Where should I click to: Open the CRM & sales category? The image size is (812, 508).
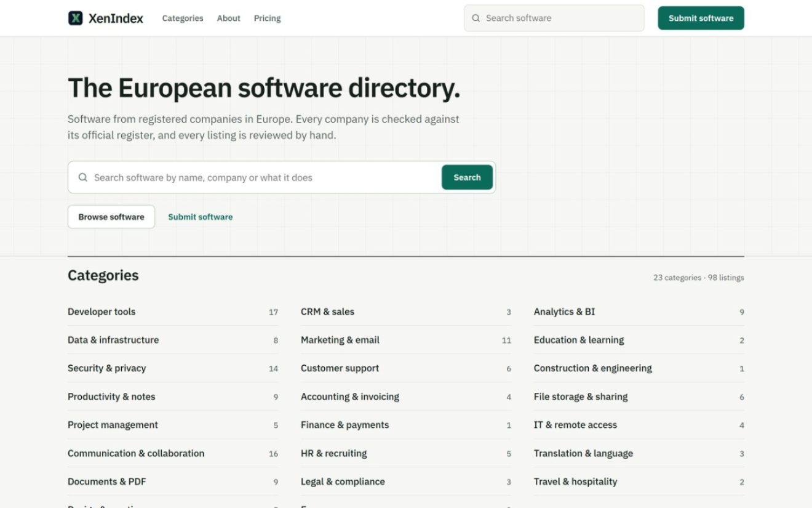tap(406, 312)
